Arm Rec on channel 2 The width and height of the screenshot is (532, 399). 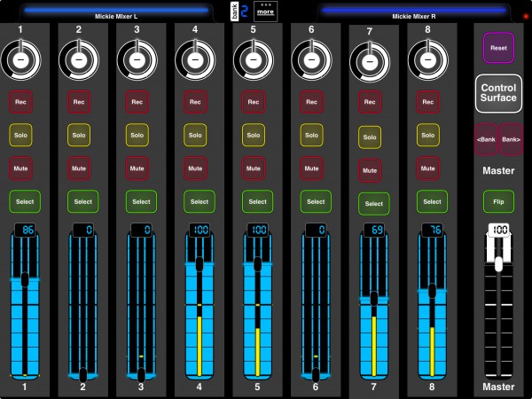point(79,102)
